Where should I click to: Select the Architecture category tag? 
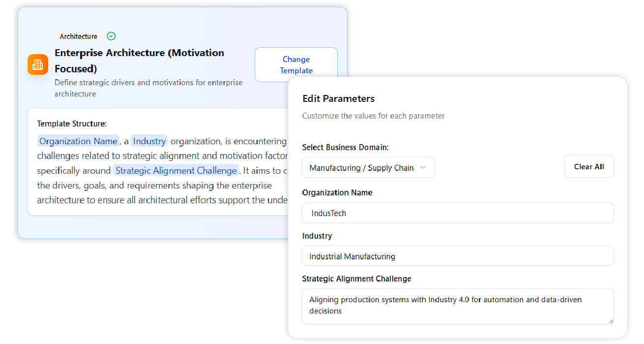[79, 36]
